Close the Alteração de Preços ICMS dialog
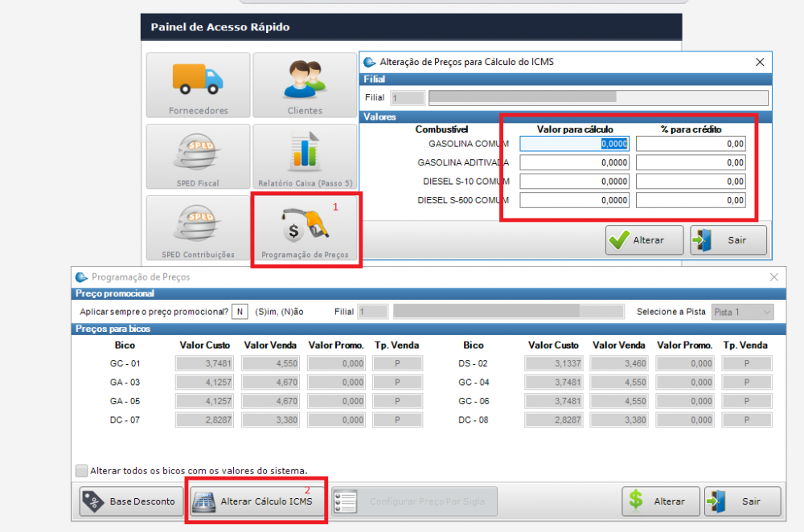The image size is (804, 532). click(760, 62)
